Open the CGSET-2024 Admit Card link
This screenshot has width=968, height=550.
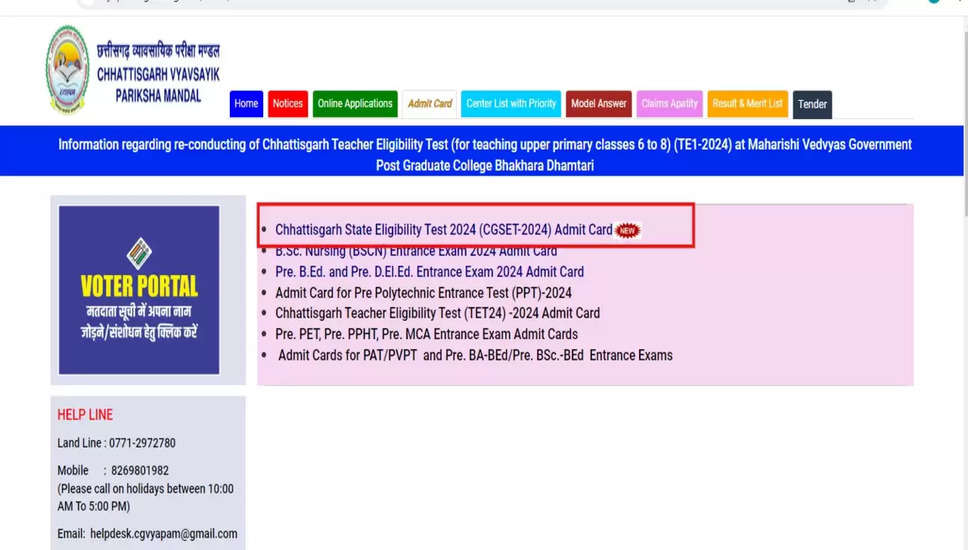[443, 230]
